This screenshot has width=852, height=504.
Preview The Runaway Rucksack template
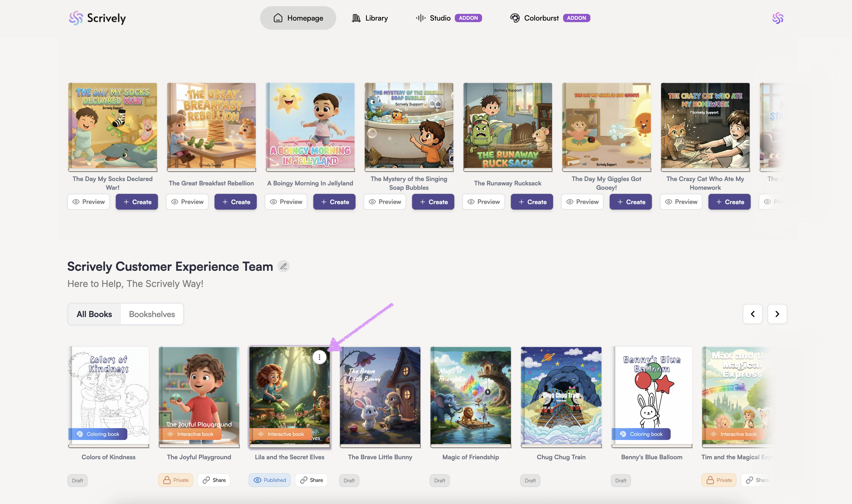point(483,202)
